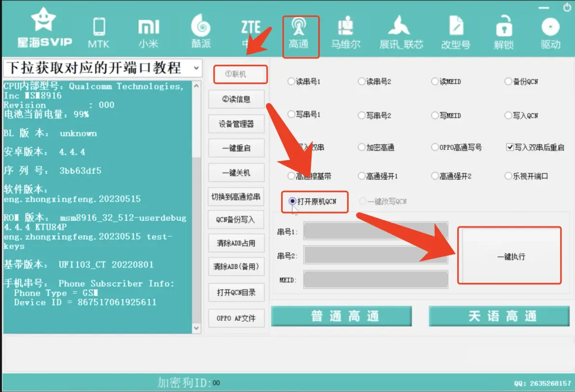Click the 驱动 disc icon
Viewport: 575px width, 392px height.
coord(550,32)
